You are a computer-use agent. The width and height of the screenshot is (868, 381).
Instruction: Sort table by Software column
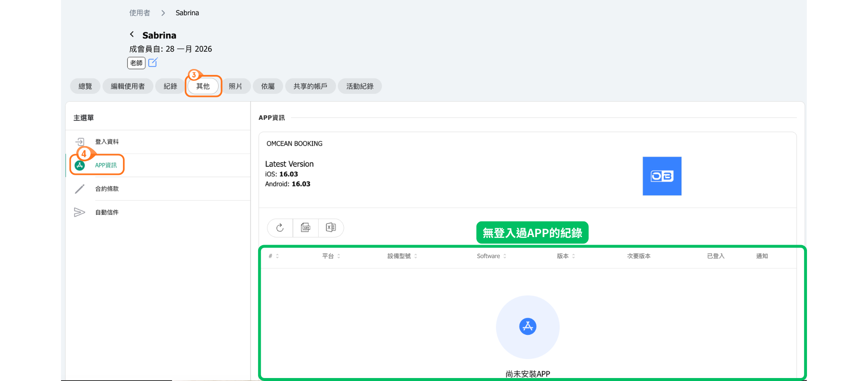[x=491, y=256]
